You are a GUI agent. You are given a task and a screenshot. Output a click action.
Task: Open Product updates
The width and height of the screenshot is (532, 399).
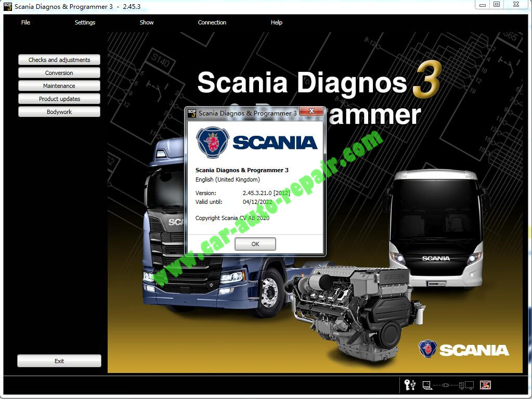coord(59,99)
